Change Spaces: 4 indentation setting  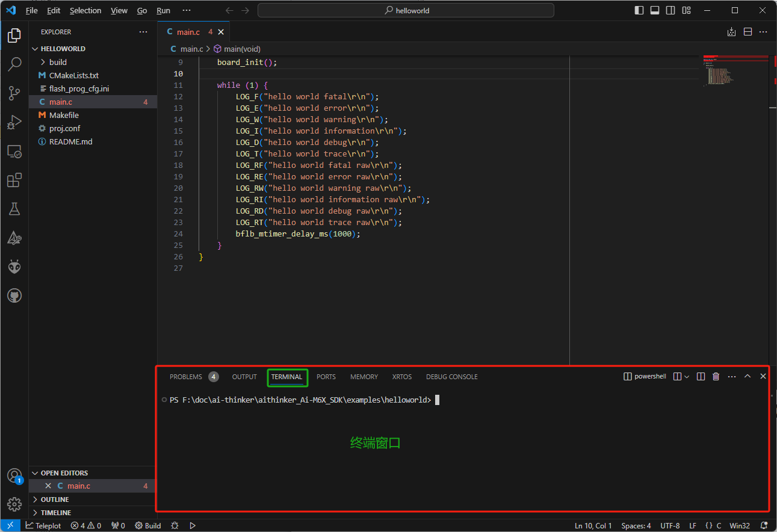coord(636,525)
